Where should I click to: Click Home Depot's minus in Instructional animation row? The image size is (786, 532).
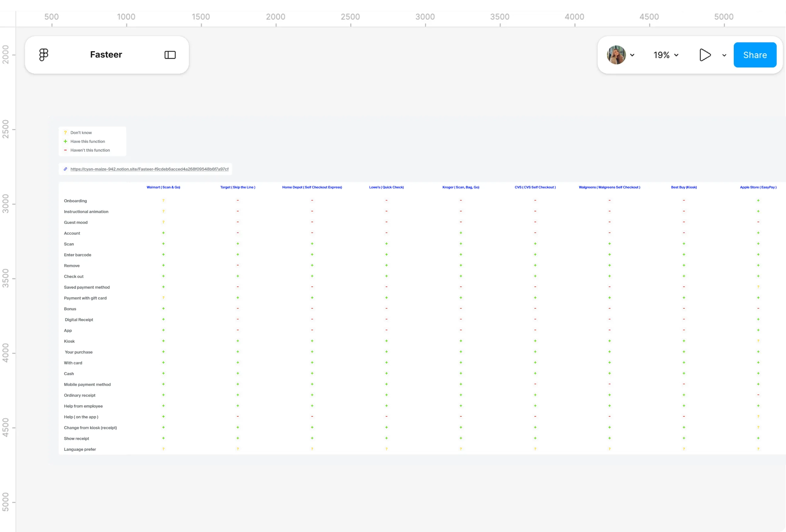(312, 211)
